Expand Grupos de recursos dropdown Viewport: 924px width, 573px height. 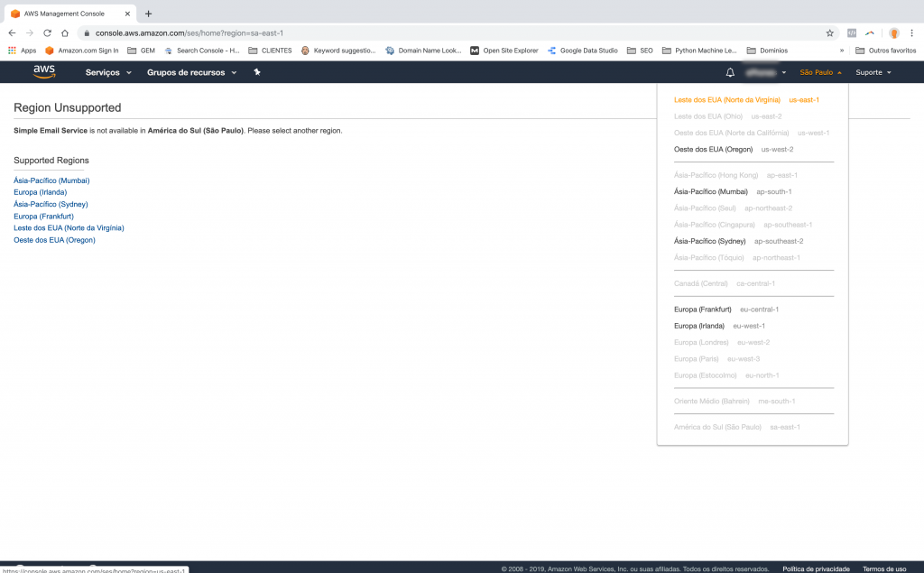point(191,72)
